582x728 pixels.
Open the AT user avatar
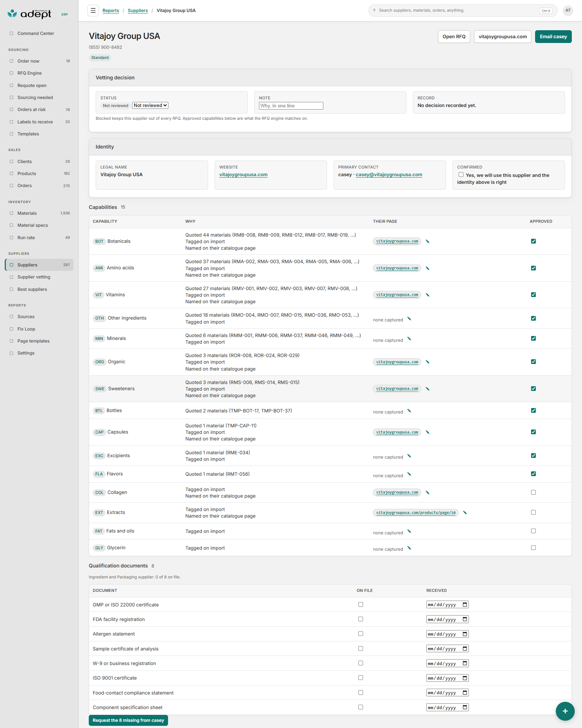568,11
